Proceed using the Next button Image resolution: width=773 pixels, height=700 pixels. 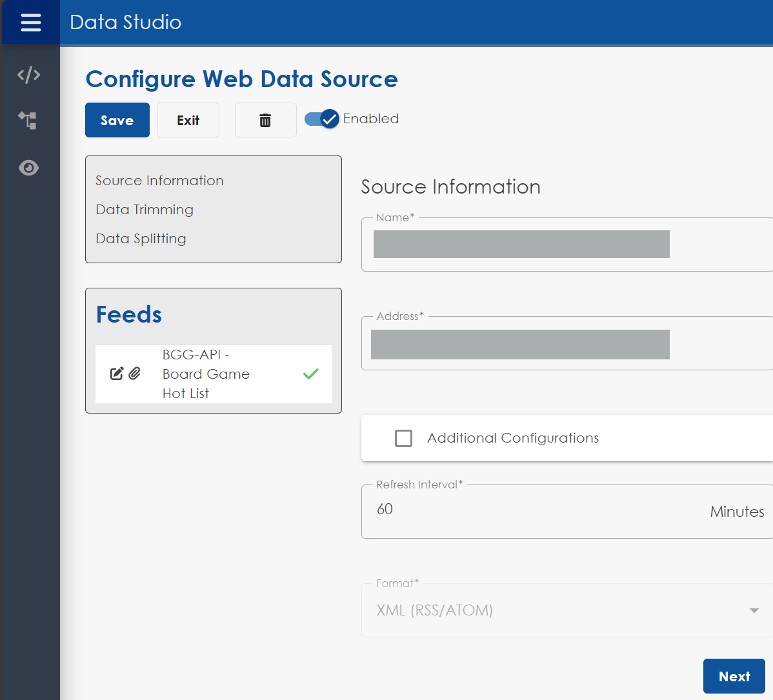point(734,676)
